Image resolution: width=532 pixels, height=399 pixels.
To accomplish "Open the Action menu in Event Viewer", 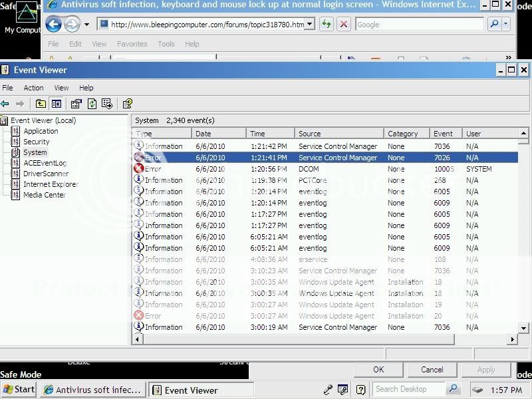I will (x=33, y=88).
